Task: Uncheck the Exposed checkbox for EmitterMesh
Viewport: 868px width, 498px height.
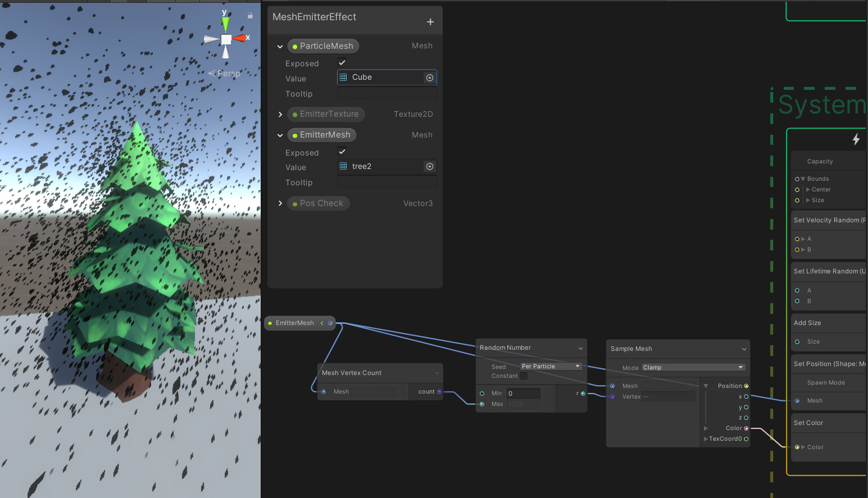Action: [342, 151]
